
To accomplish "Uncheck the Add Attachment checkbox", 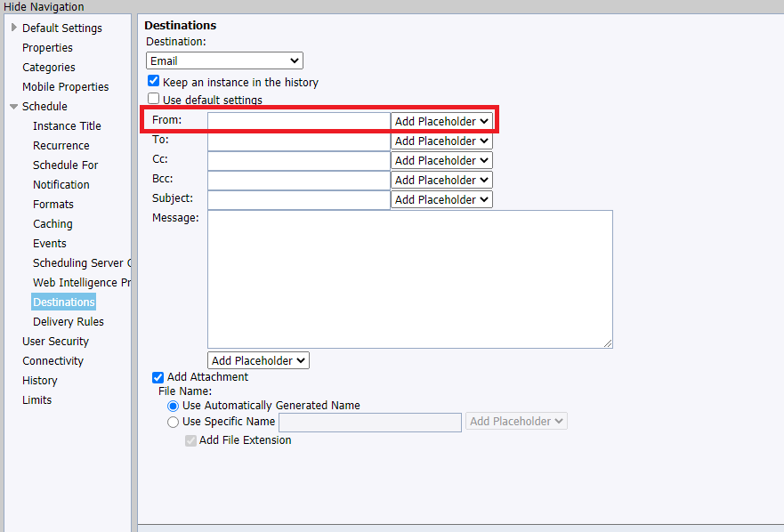I will pos(158,377).
